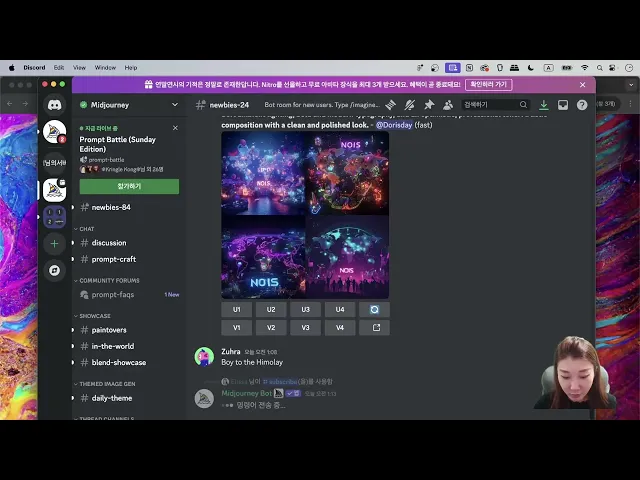Open macOS Control Center icon
This screenshot has width=640, height=480.
click(613, 68)
